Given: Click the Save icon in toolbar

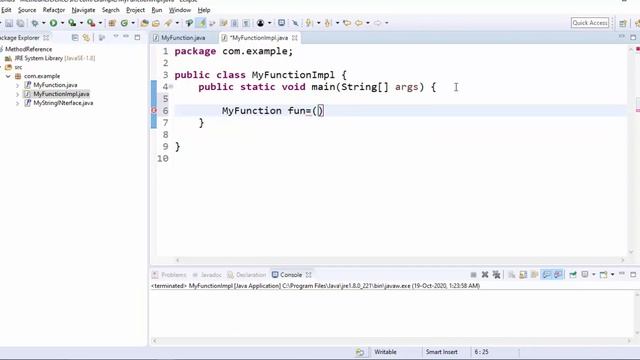Looking at the screenshot, I should tap(9, 23).
